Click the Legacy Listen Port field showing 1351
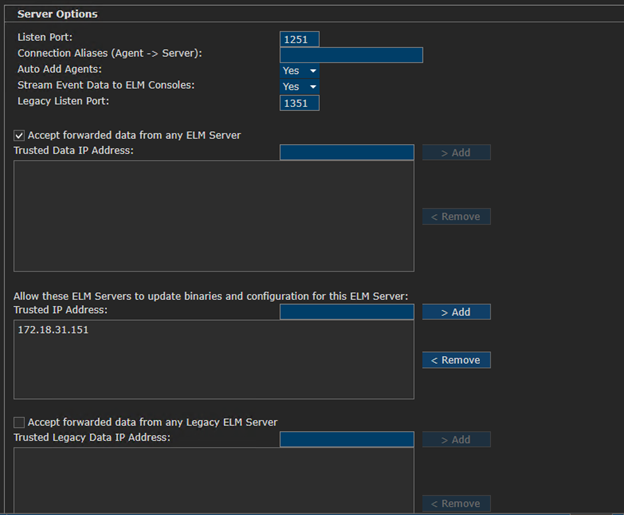 (x=299, y=103)
